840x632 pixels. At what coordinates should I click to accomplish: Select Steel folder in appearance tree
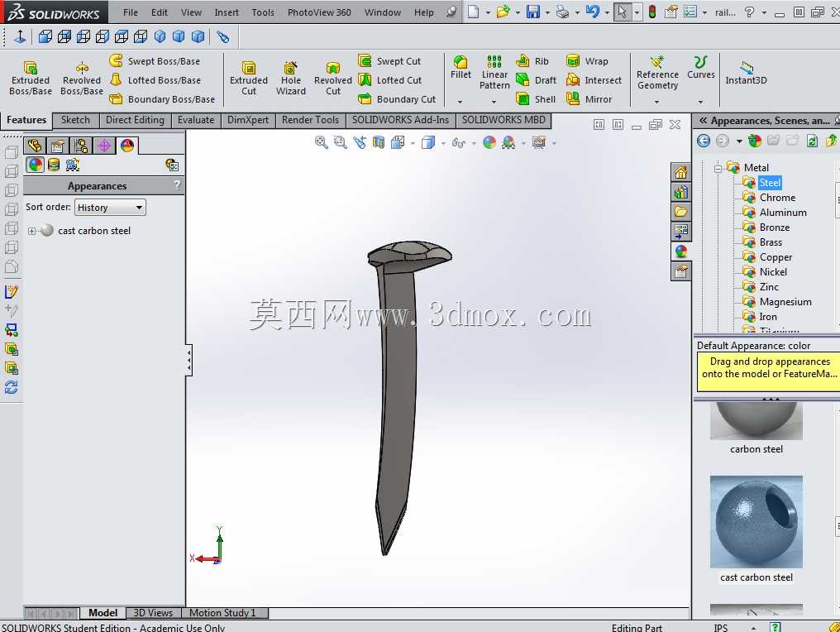[x=770, y=183]
